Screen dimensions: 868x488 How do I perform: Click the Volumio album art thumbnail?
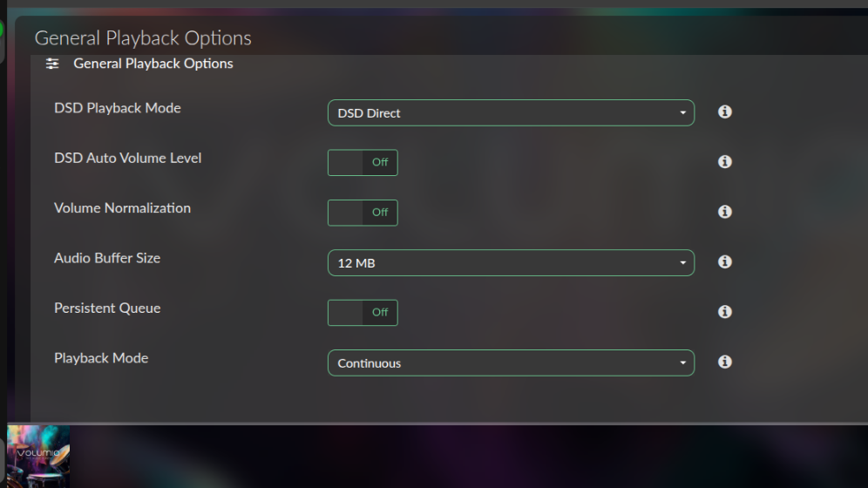coord(38,457)
